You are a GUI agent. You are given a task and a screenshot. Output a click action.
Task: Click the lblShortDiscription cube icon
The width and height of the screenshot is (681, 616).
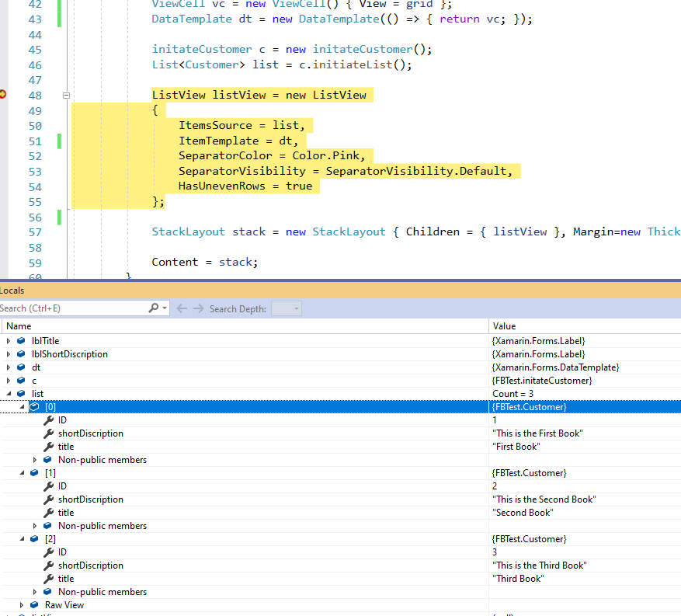click(21, 354)
